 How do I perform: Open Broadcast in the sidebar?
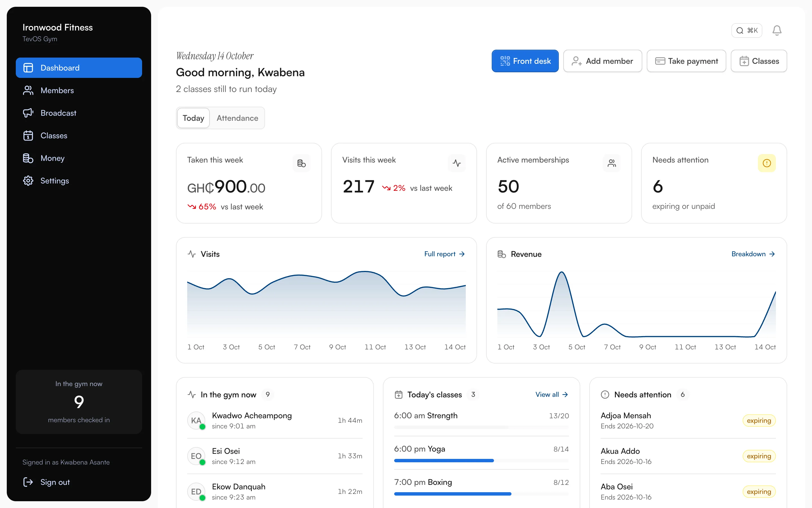[79, 113]
